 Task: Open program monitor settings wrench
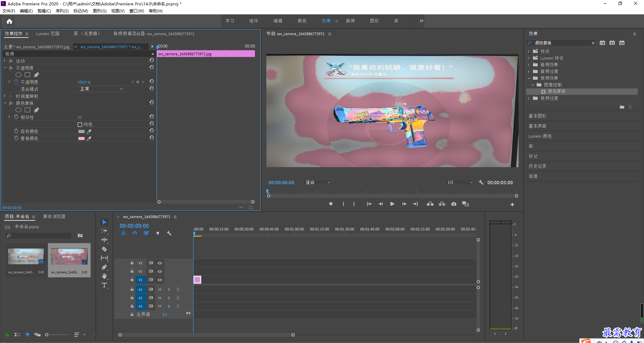tap(481, 182)
